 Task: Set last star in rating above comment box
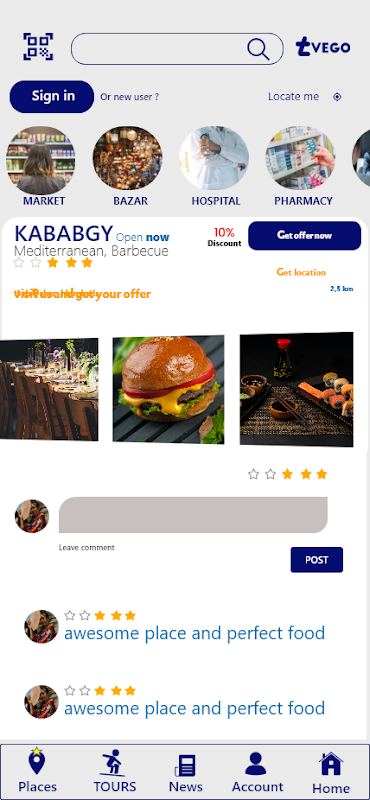[322, 474]
